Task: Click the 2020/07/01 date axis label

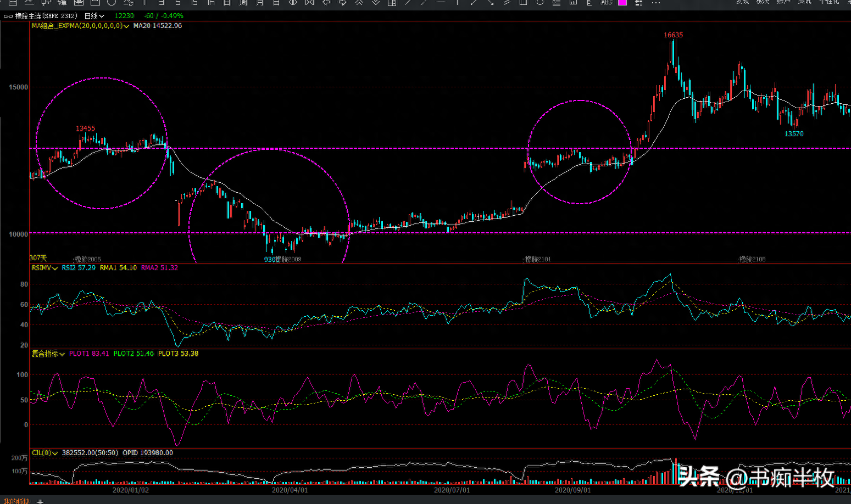Action: pyautogui.click(x=452, y=490)
